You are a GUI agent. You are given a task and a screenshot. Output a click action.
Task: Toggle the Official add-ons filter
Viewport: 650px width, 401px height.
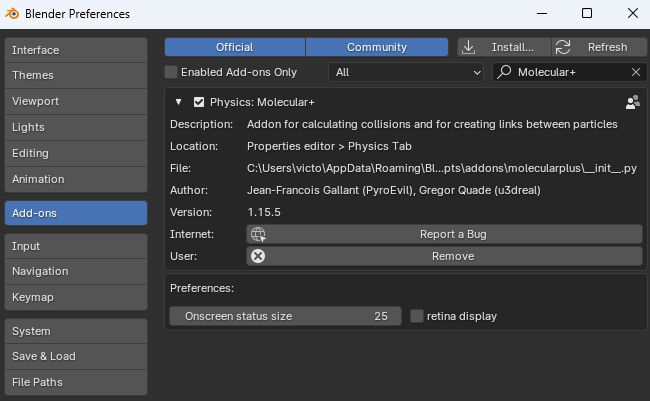(235, 47)
